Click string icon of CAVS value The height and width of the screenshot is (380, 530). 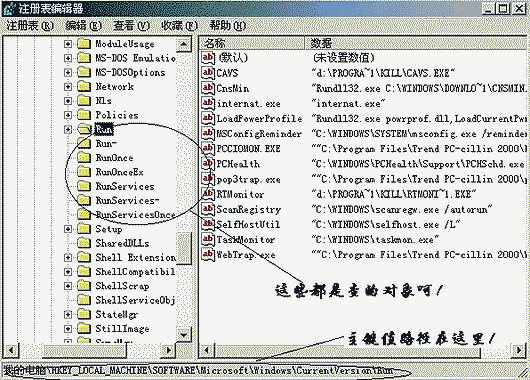point(208,72)
